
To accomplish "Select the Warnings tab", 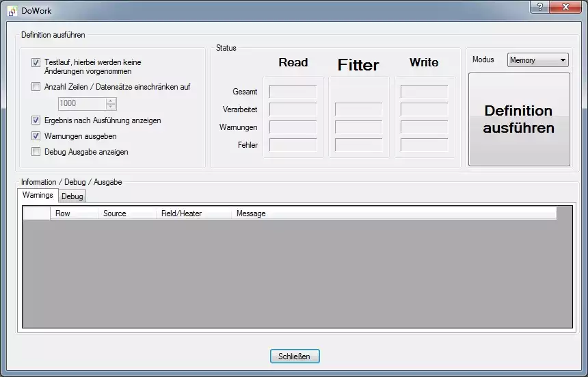I will click(x=38, y=196).
